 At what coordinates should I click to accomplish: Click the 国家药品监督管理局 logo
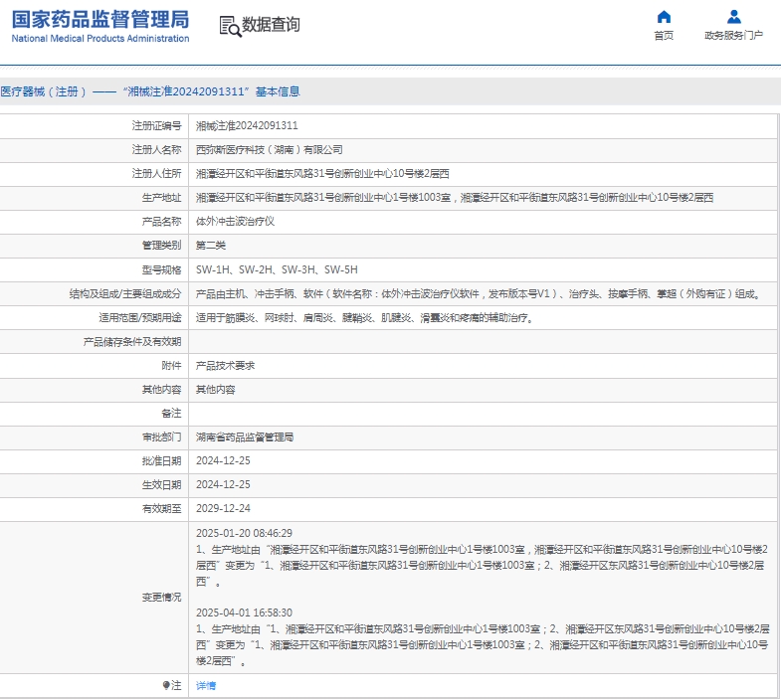(100, 26)
